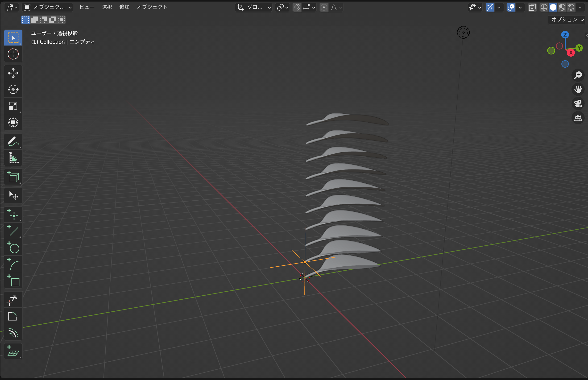Image resolution: width=588 pixels, height=380 pixels.
Task: Open the ビュー menu
Action: point(87,7)
